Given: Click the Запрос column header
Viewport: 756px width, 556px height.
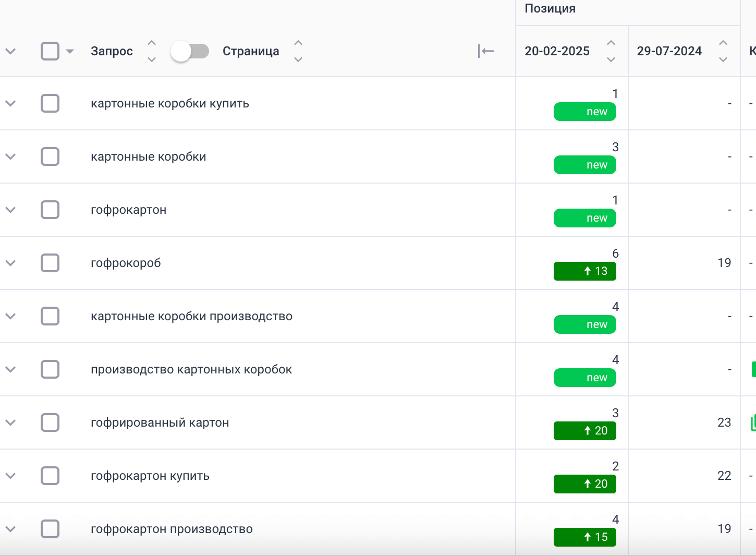Looking at the screenshot, I should [112, 51].
